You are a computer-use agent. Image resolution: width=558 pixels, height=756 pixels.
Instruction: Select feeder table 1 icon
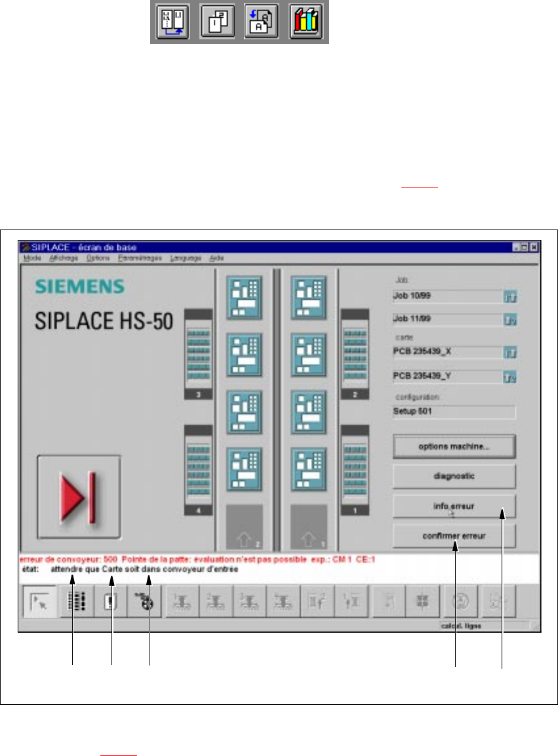[355, 470]
